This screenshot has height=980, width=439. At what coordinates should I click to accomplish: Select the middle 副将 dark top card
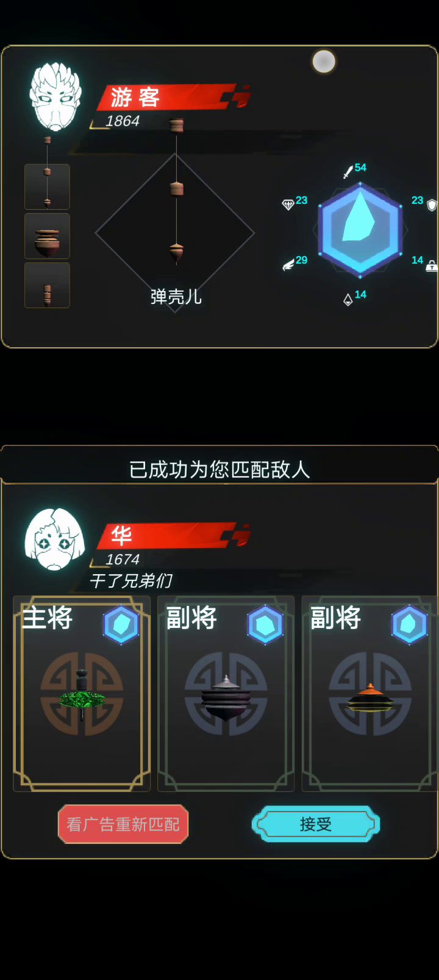226,694
